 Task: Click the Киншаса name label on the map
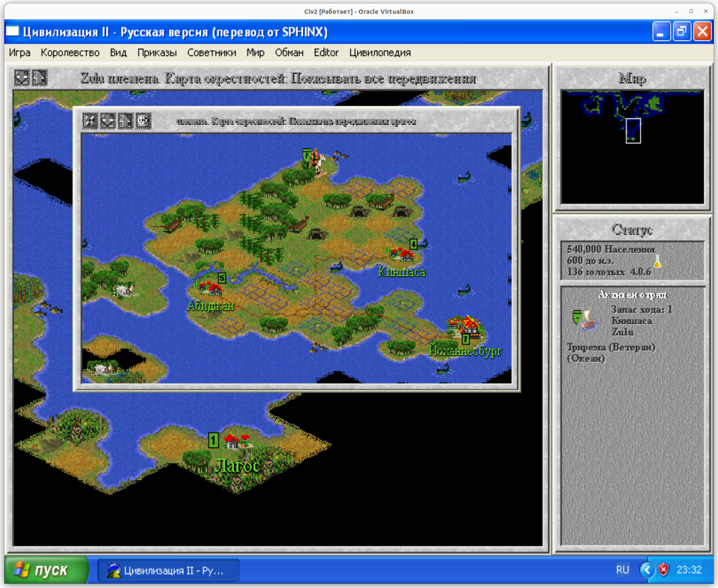pos(402,272)
